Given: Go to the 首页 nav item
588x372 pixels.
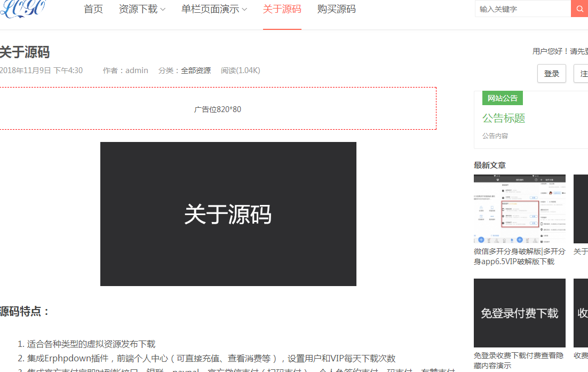Looking at the screenshot, I should (93, 9).
